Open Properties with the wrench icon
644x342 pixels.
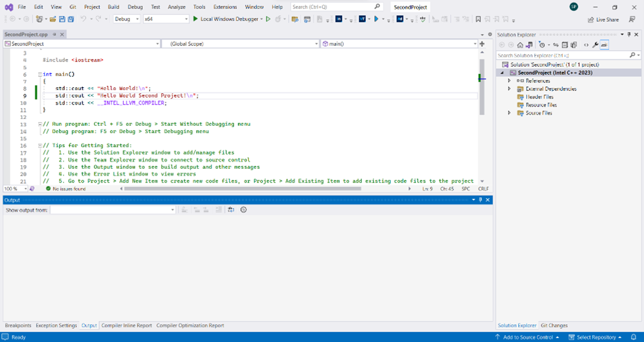(595, 44)
